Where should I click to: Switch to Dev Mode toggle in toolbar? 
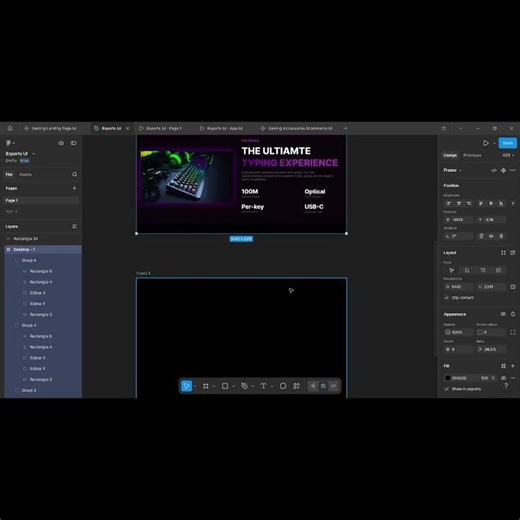pyautogui.click(x=333, y=386)
